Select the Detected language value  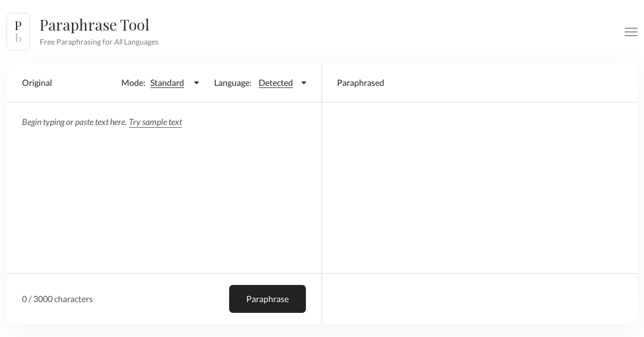275,83
